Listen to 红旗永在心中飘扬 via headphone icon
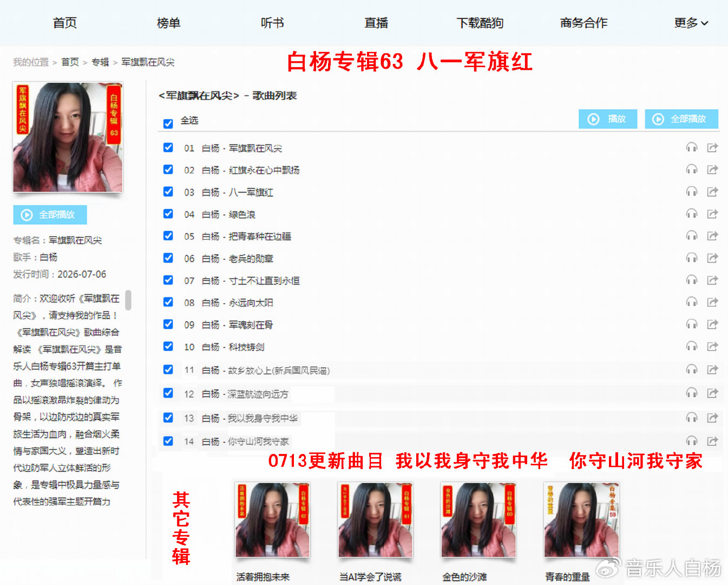The image size is (728, 585). [692, 170]
